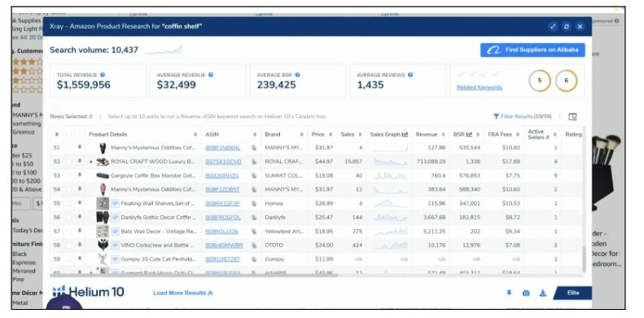Click the SP sponsored badge on Floating Wall Shelves
This screenshot has width=644, height=318.
point(115,203)
